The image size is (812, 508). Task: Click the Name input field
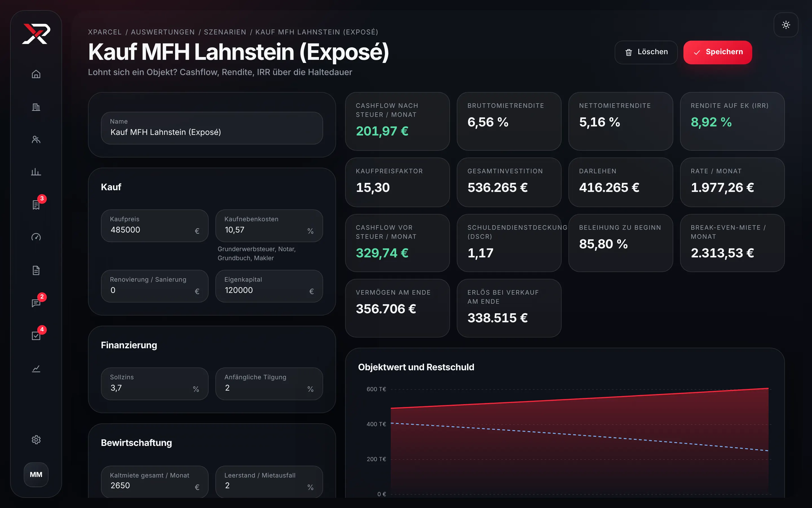(212, 128)
